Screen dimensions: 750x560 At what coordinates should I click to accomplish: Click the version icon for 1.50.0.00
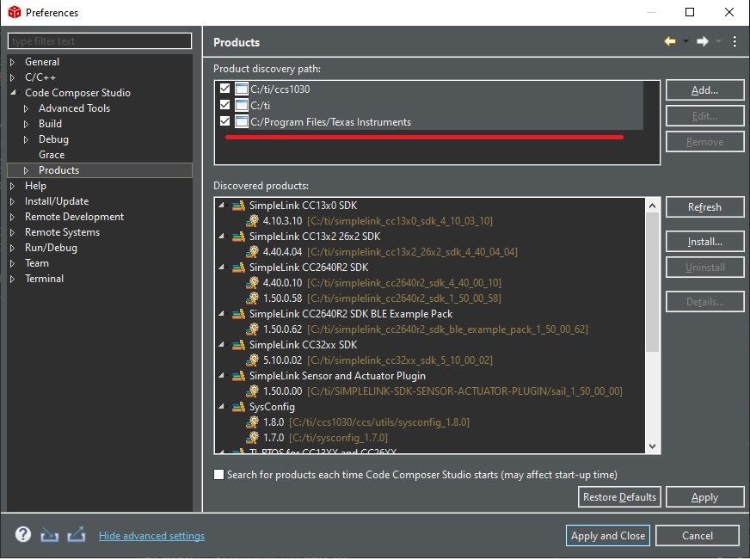(253, 391)
